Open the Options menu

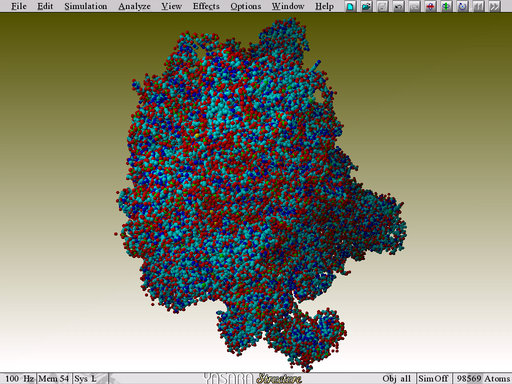246,6
